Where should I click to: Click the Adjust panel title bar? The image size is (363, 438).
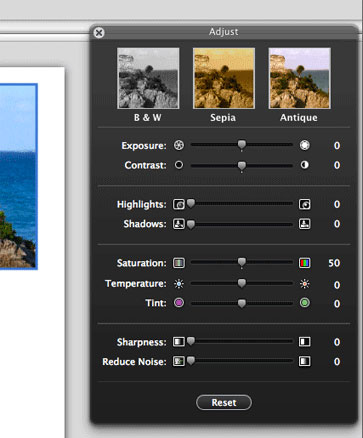point(224,32)
